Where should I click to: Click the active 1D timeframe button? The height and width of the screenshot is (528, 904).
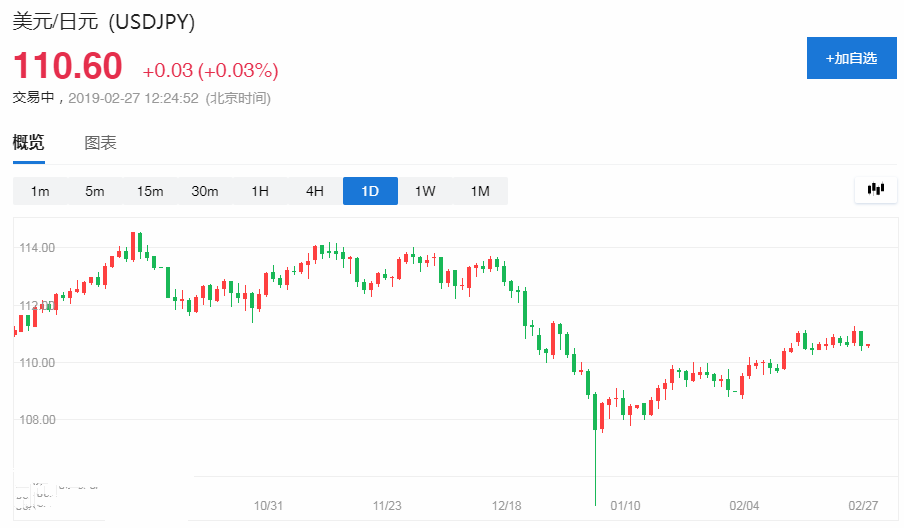click(x=370, y=191)
